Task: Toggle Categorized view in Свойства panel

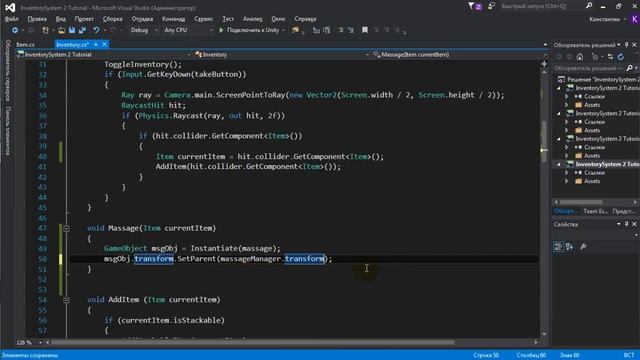Action: point(558,246)
